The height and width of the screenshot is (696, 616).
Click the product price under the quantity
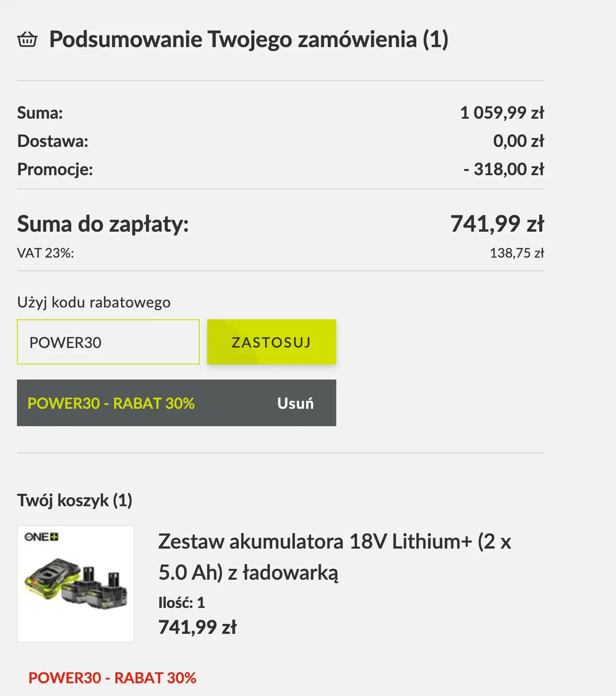point(197,627)
